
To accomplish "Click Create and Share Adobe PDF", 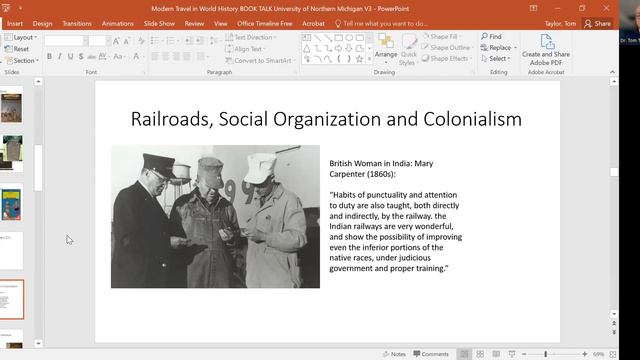I will (x=546, y=50).
